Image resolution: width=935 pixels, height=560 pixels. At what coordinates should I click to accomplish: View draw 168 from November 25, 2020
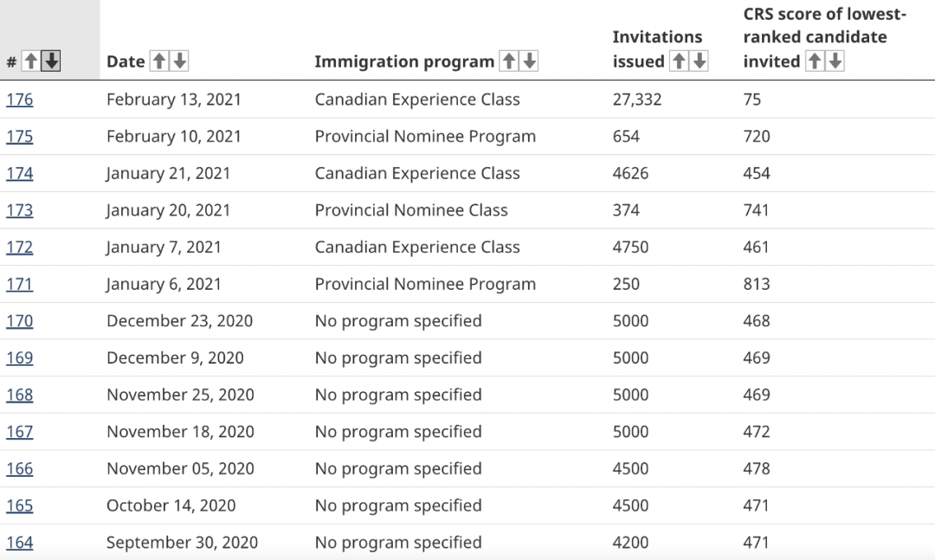[19, 394]
